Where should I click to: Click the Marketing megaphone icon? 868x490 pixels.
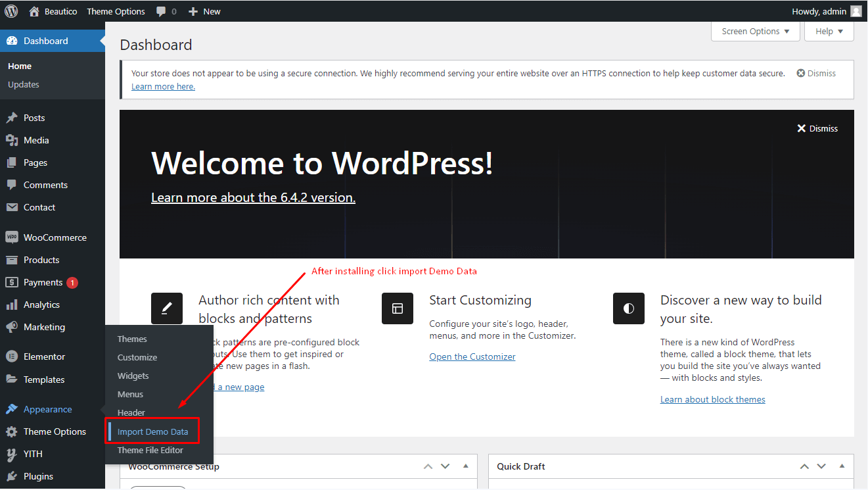pyautogui.click(x=12, y=327)
